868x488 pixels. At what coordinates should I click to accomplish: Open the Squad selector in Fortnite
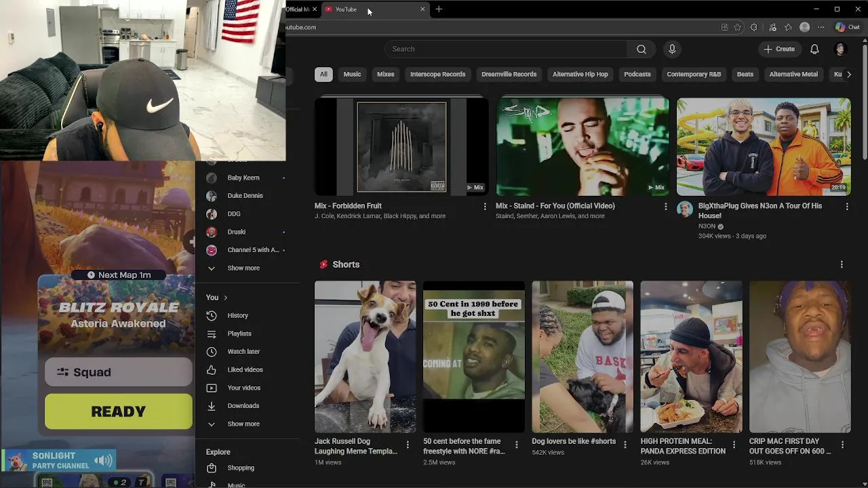point(119,372)
